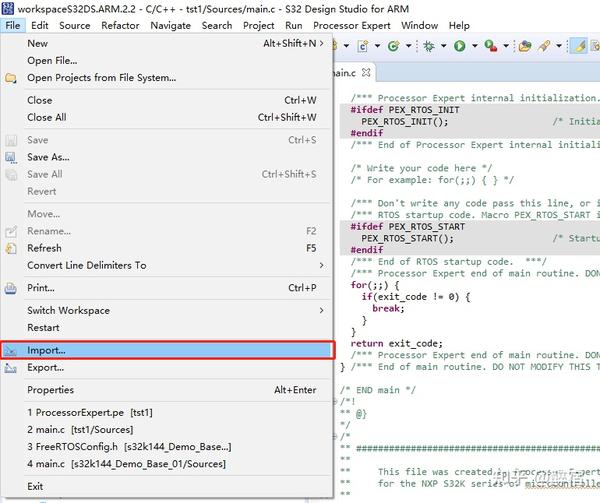Click the Import icon in File menu
This screenshot has width=600, height=503.
pyautogui.click(x=11, y=351)
